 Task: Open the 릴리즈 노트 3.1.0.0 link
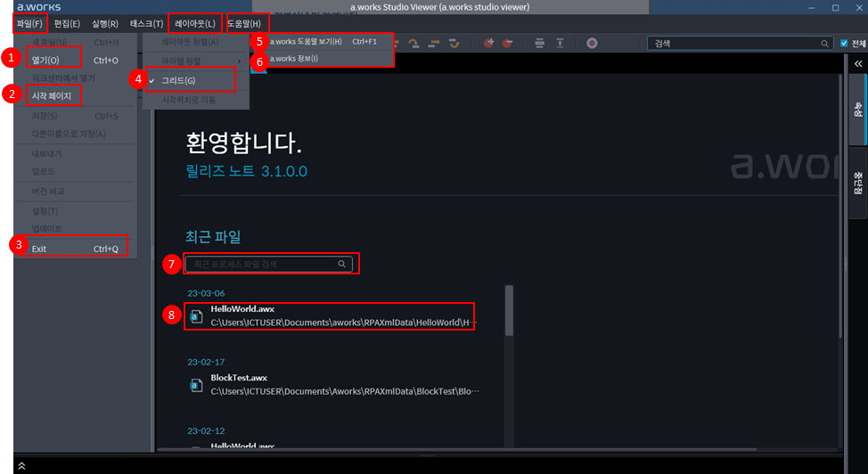pos(246,171)
